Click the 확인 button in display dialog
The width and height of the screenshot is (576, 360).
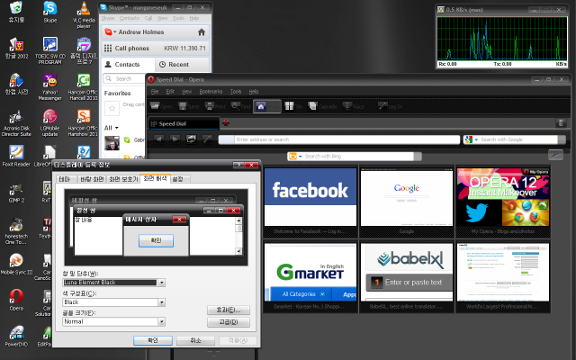click(x=153, y=341)
